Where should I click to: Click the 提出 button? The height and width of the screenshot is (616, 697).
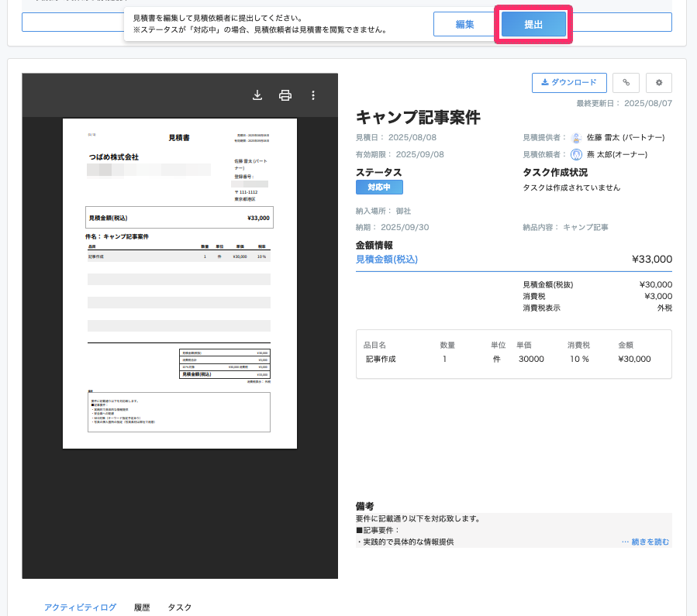(x=533, y=23)
